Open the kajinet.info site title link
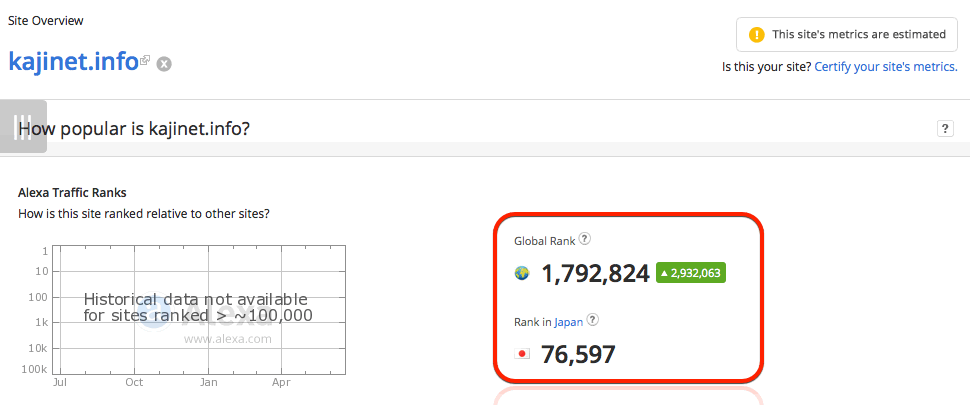This screenshot has width=970, height=405. click(72, 60)
